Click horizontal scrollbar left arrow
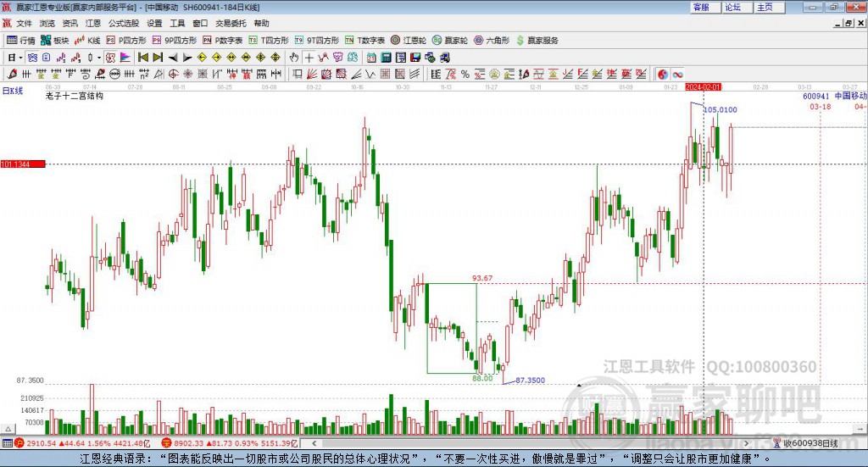 click(314, 443)
